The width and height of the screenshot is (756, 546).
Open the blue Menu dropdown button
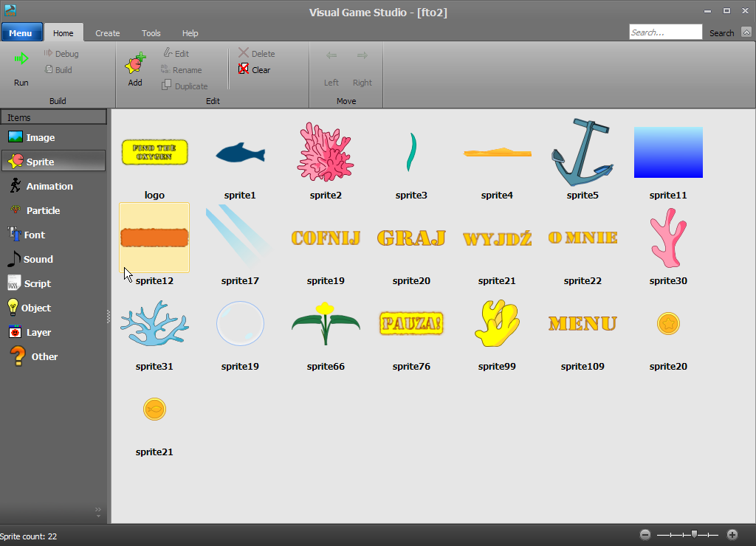click(21, 32)
